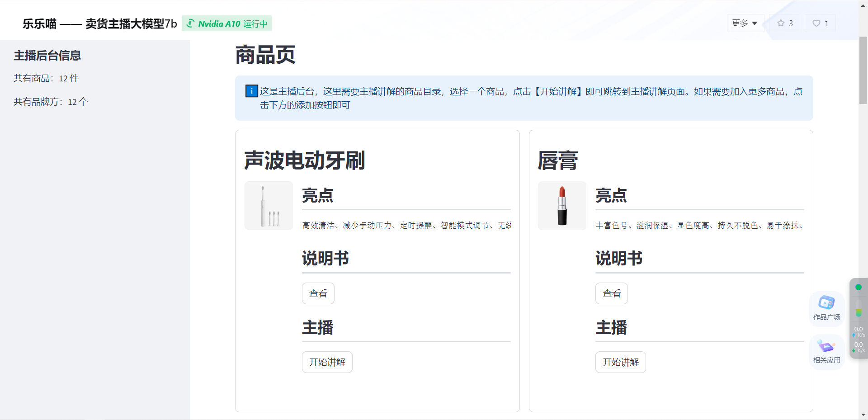Viewport: 868px width, 420px height.
Task: Click the scrollbar down arrow
Action: click(863, 415)
